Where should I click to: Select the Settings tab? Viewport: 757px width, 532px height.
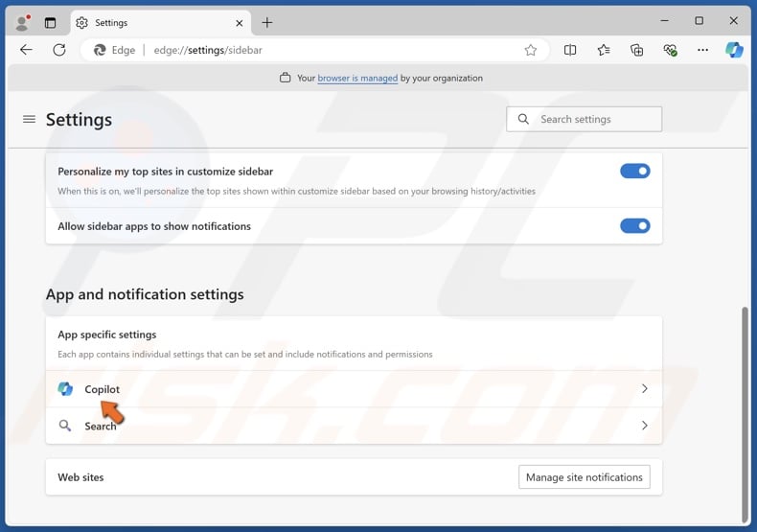tap(161, 23)
